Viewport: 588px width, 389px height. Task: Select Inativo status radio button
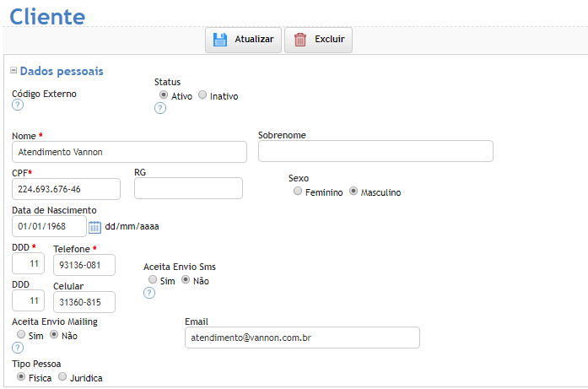click(202, 95)
